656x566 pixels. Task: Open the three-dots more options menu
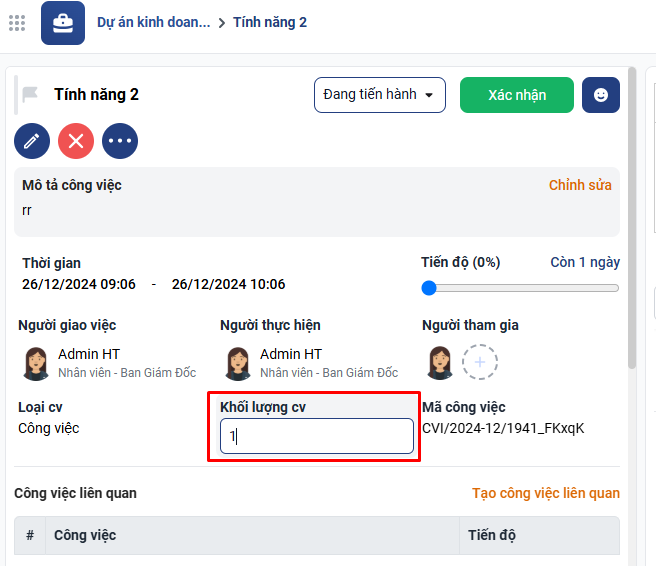point(120,141)
